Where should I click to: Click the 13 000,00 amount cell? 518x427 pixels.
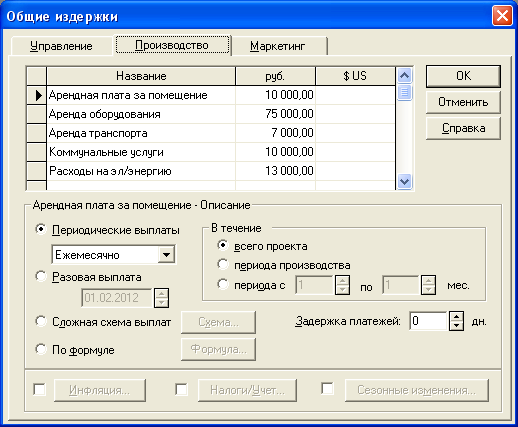click(275, 171)
